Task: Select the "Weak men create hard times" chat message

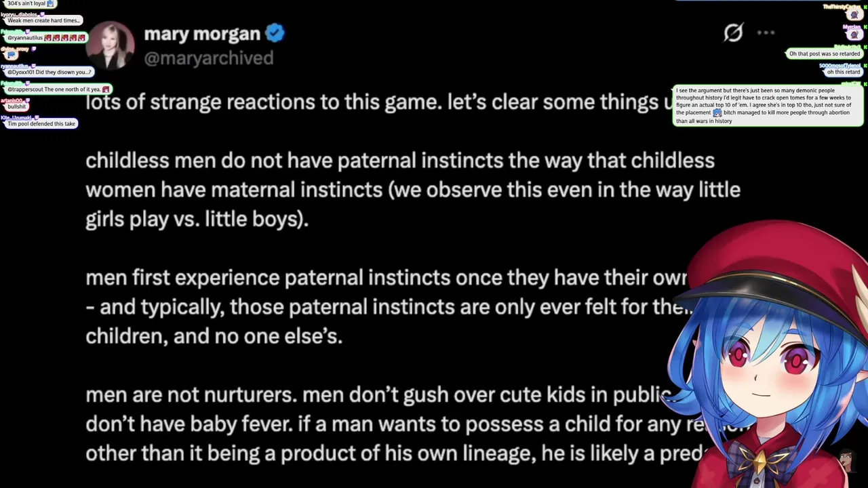Action: pos(43,20)
